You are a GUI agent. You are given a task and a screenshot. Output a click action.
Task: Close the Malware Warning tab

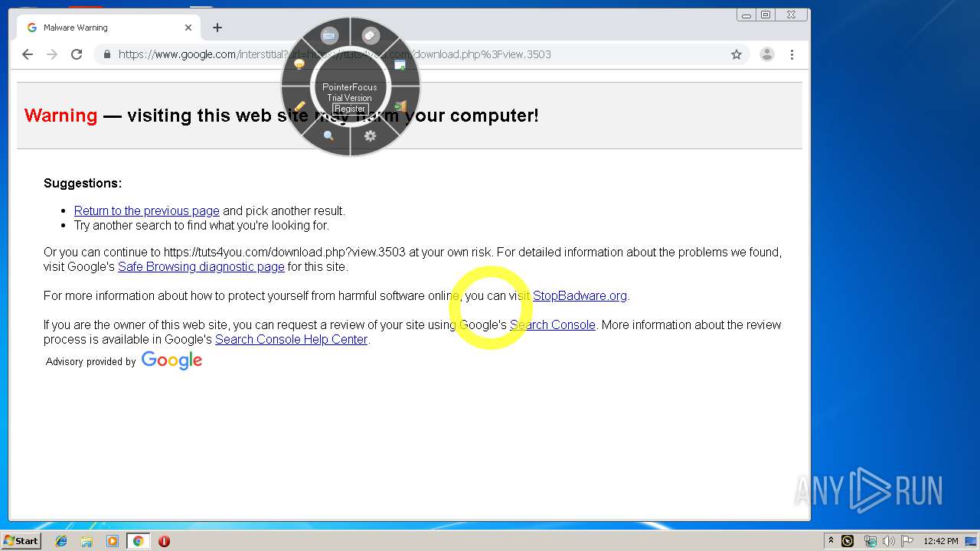188,28
